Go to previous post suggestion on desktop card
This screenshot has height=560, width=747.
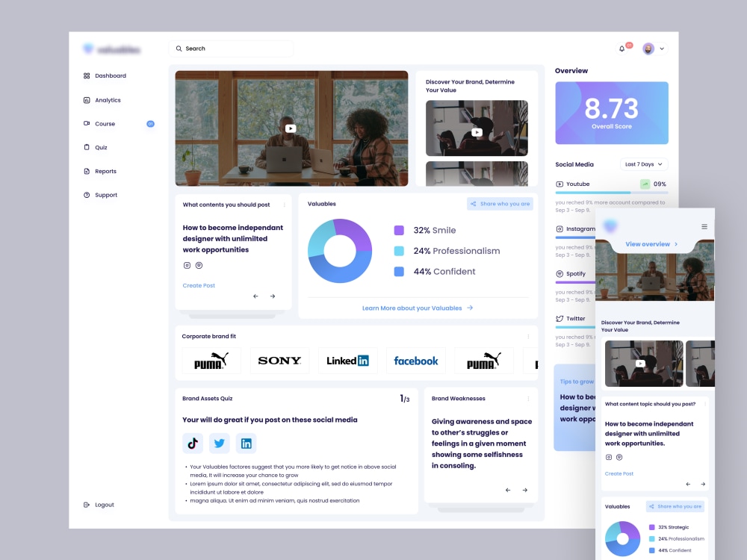[x=255, y=296]
